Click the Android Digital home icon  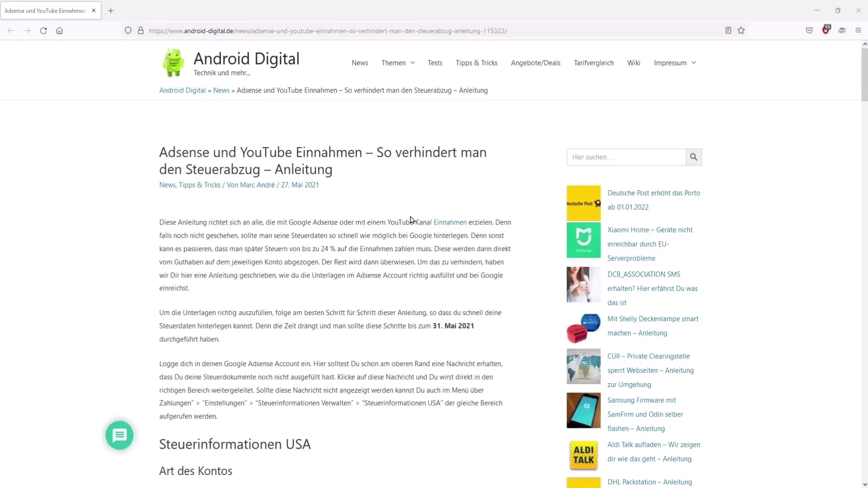(x=173, y=62)
